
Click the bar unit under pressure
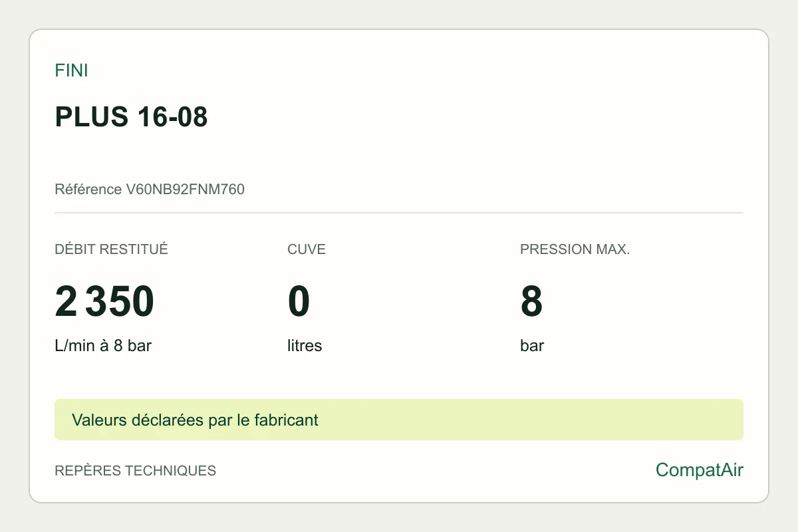pos(532,346)
